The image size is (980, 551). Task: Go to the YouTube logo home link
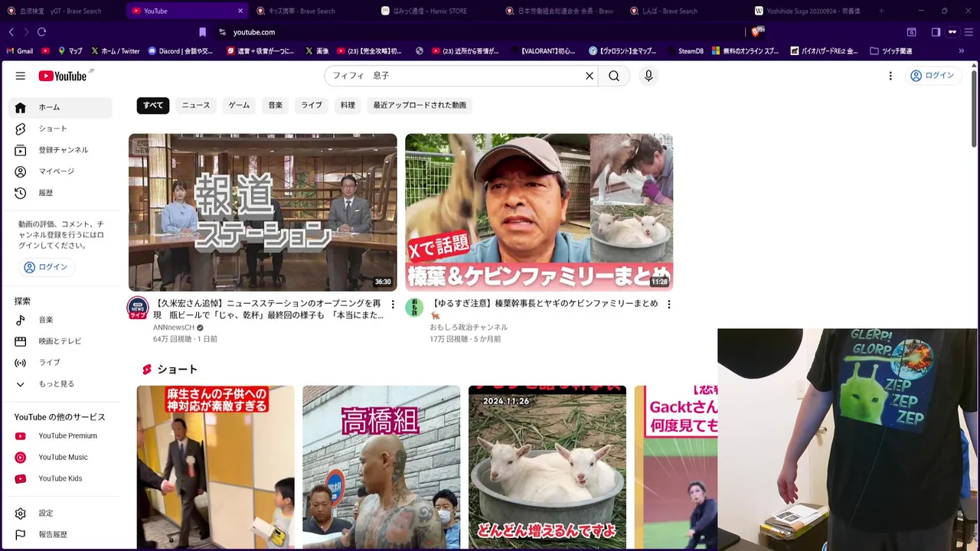pyautogui.click(x=63, y=76)
